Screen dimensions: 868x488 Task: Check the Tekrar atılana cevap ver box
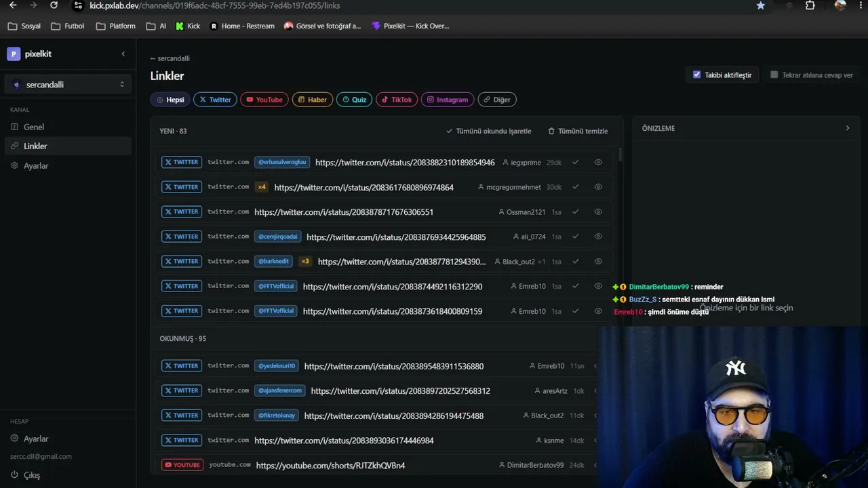[774, 75]
